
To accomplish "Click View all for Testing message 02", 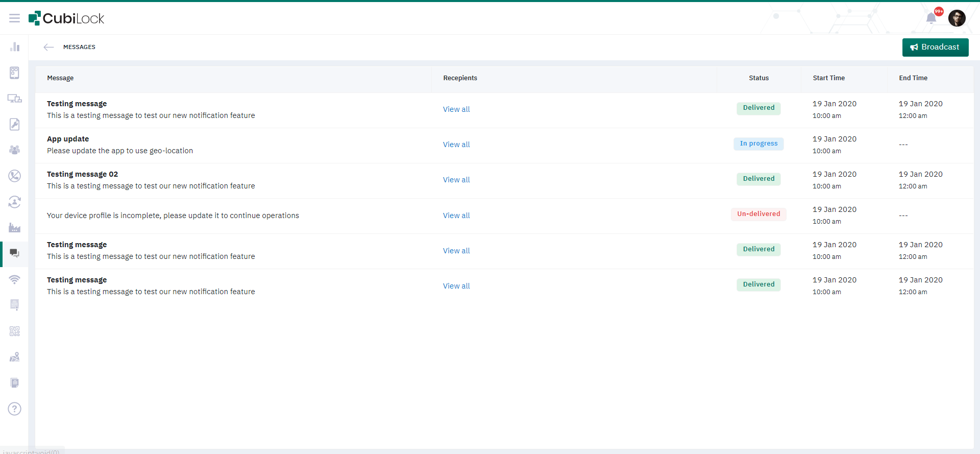I will click(x=456, y=180).
